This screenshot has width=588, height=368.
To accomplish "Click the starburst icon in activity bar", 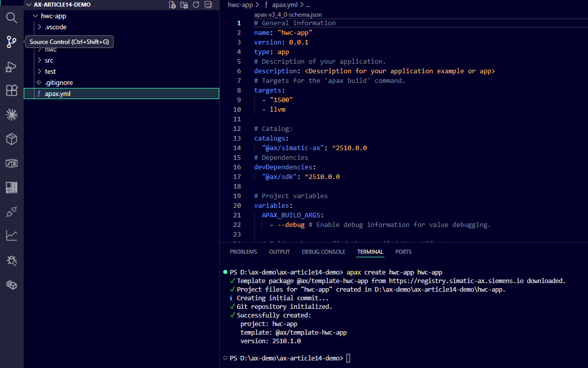I will tap(12, 115).
